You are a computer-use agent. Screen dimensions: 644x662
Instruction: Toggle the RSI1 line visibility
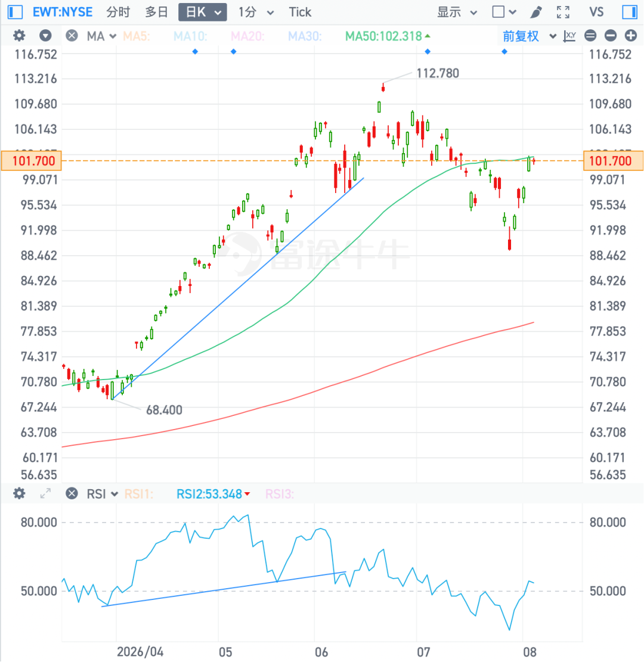pos(138,493)
